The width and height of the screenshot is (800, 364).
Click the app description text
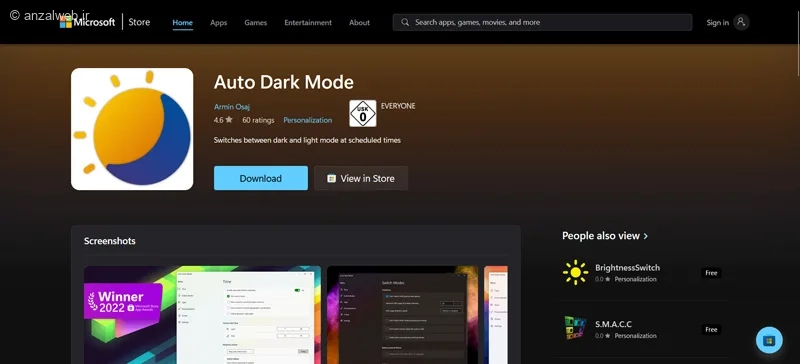pyautogui.click(x=307, y=140)
